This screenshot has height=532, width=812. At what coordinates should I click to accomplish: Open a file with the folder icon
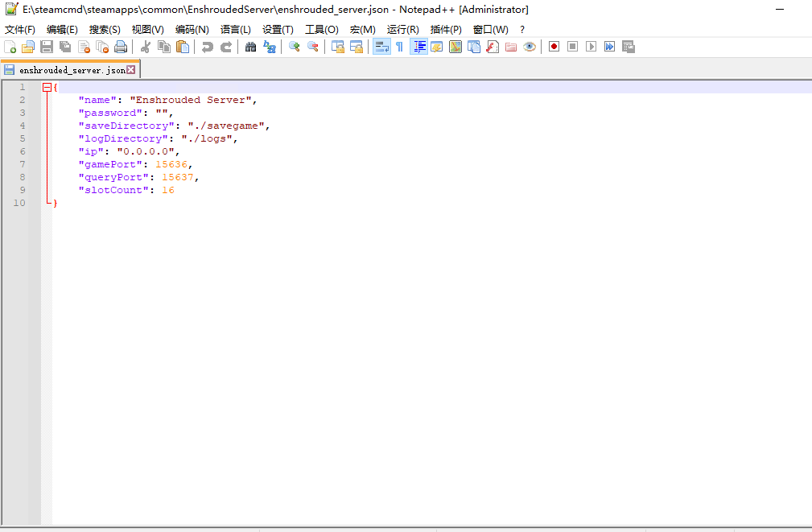pos(28,47)
